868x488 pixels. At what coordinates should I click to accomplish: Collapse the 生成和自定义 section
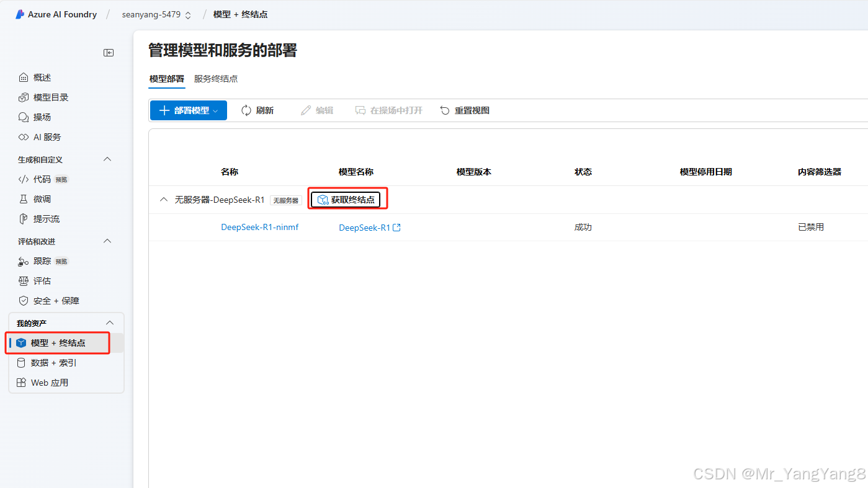pos(107,159)
